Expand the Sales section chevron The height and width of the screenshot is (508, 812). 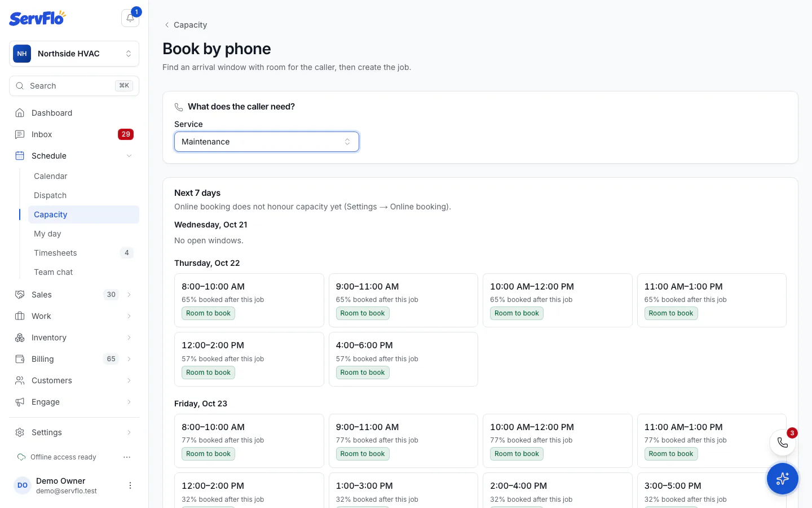click(129, 295)
